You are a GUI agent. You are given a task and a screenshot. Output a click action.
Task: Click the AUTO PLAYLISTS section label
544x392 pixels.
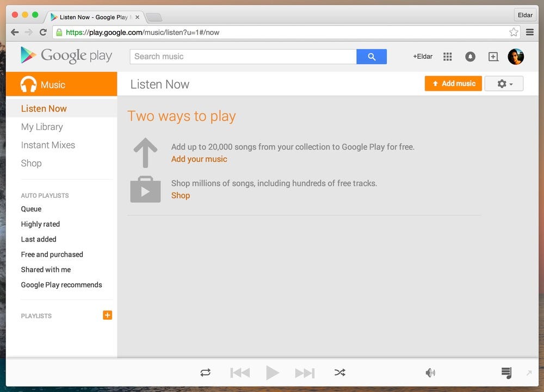(45, 196)
